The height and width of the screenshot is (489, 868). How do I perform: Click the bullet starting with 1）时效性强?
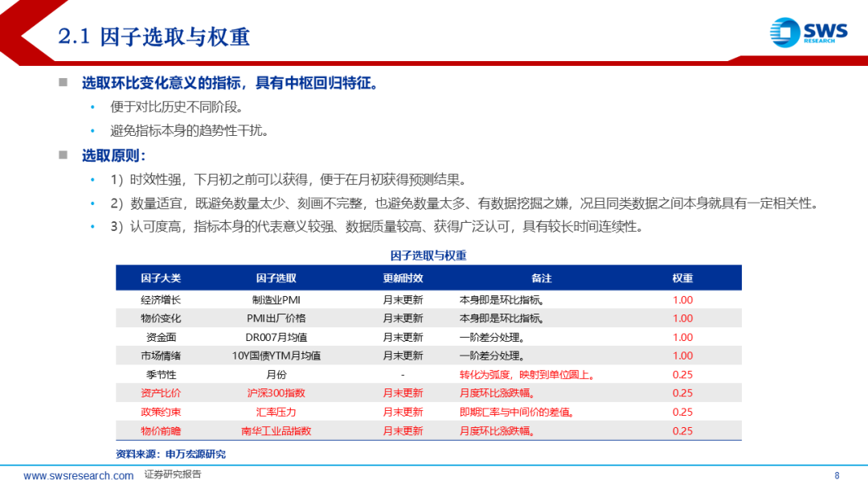[x=289, y=179]
